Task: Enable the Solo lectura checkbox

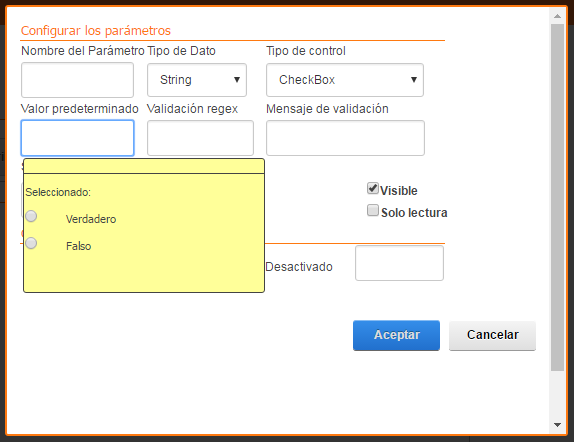Action: [x=373, y=211]
